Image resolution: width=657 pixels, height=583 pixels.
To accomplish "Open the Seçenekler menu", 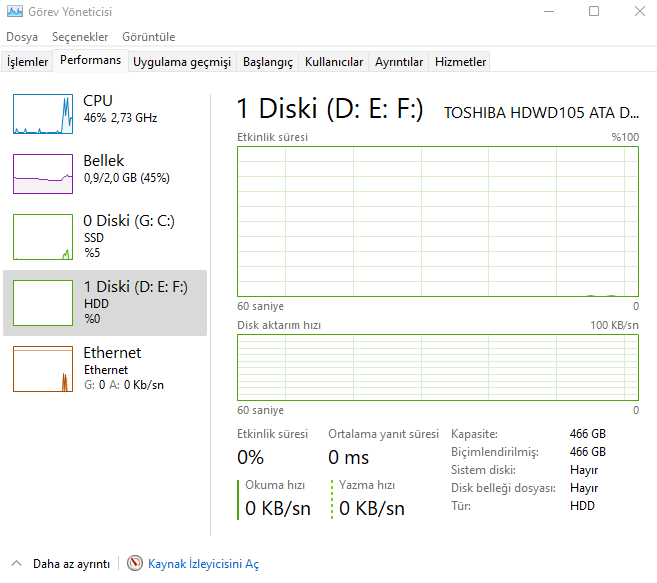I will pyautogui.click(x=80, y=37).
